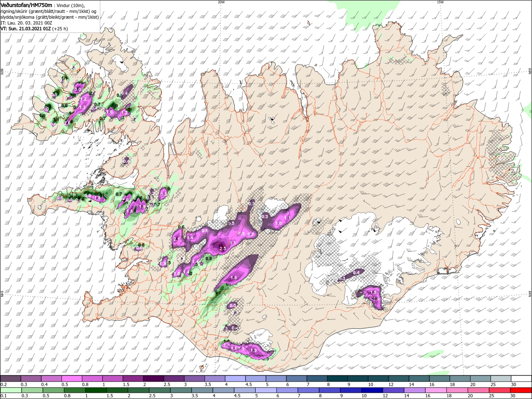Pick lower legend darkest green swatch between 1 and 1.5

click(x=96, y=390)
